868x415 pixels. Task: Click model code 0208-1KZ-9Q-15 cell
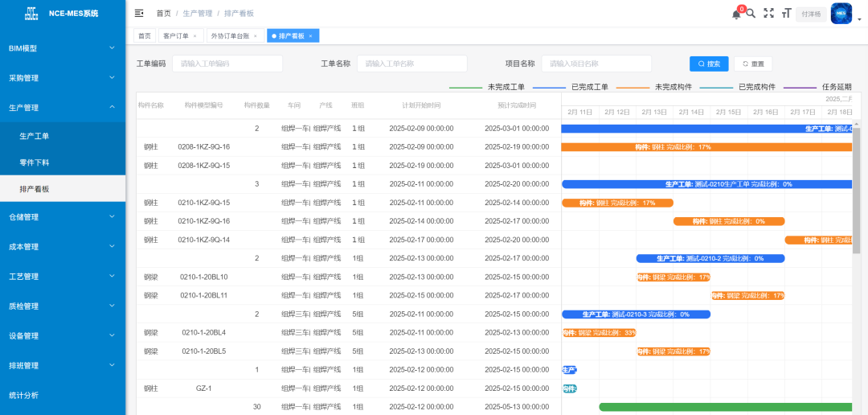pos(203,166)
